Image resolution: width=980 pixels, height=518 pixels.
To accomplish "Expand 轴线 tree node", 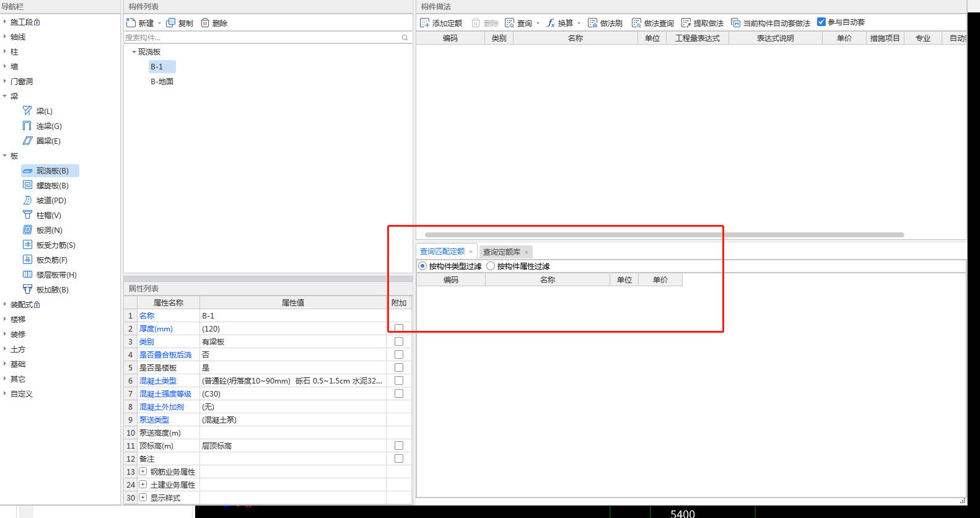I will [4, 37].
